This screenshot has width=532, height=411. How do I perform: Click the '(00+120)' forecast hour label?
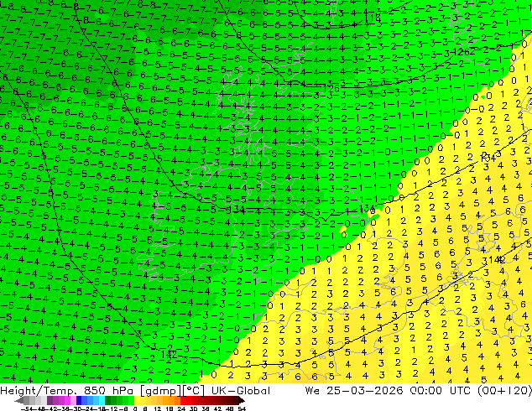(504, 391)
